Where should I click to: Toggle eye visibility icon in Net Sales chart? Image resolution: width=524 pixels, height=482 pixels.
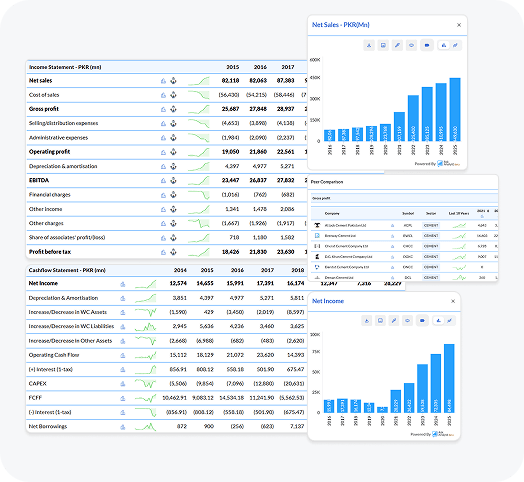click(x=411, y=45)
